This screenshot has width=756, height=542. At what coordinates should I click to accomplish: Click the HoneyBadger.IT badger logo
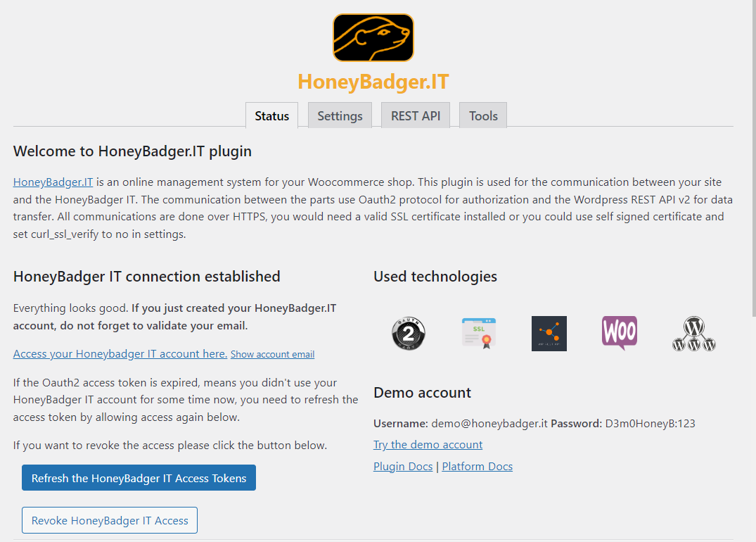[373, 37]
